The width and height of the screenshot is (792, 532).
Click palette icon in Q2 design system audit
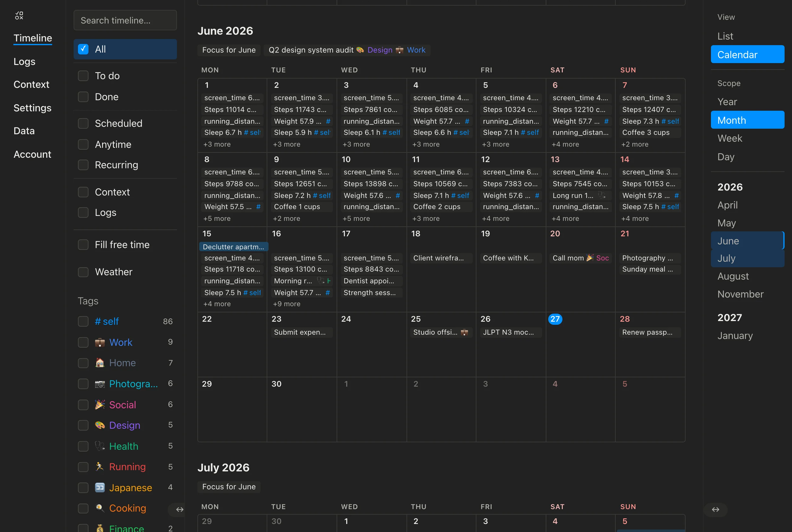(x=360, y=50)
